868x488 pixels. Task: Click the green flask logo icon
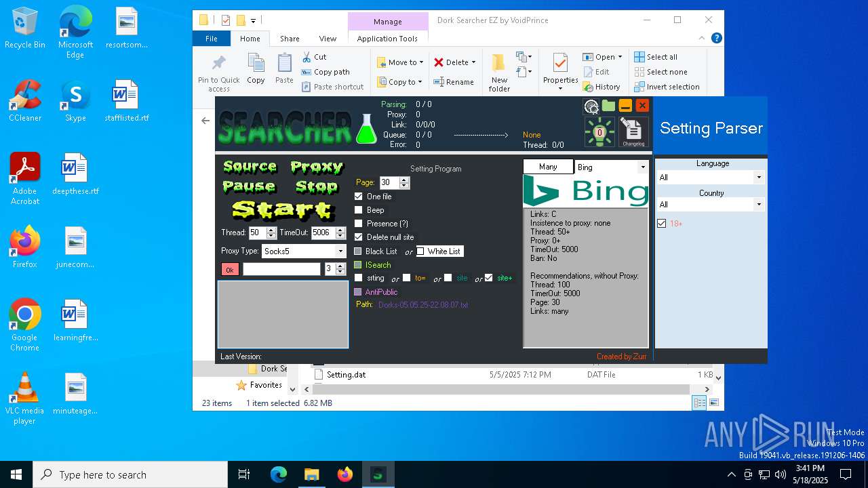(366, 128)
